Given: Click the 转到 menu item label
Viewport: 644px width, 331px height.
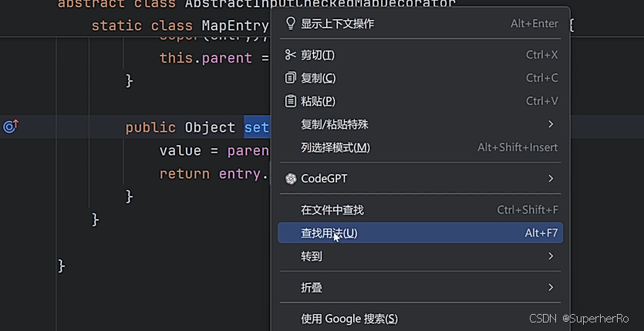Looking at the screenshot, I should click(x=312, y=256).
